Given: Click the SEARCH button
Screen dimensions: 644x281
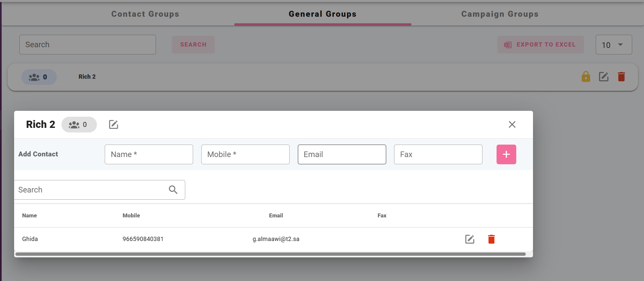Looking at the screenshot, I should (x=193, y=45).
